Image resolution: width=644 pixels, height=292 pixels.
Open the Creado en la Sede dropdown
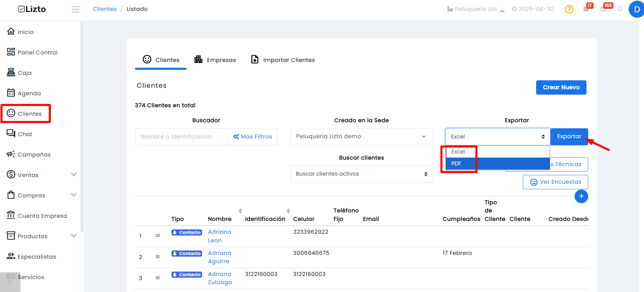click(362, 136)
